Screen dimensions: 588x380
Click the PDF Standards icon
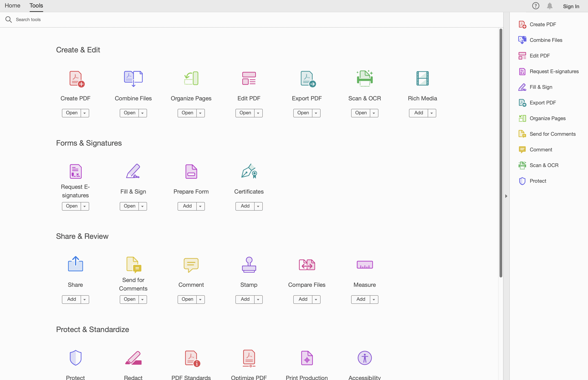(x=193, y=359)
